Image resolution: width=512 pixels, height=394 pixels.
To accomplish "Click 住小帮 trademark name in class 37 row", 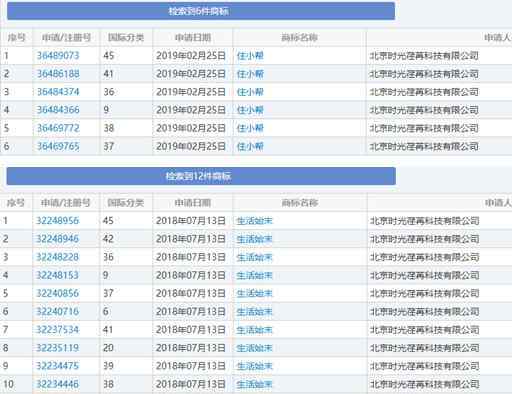I will [x=250, y=146].
